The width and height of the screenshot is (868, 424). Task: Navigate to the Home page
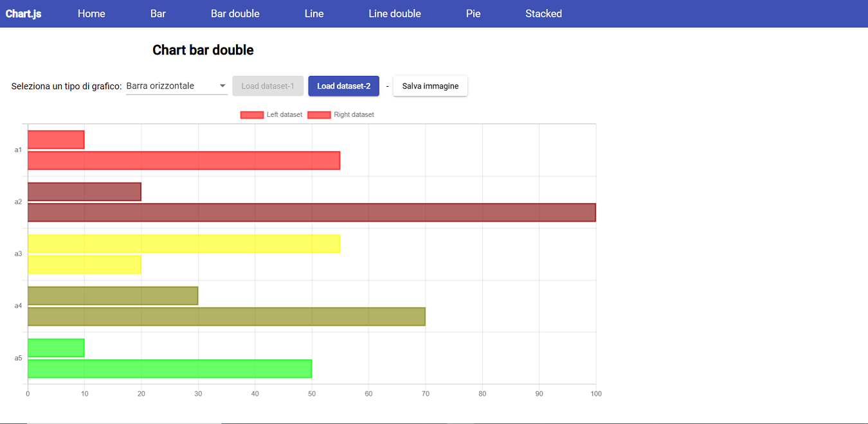coord(91,13)
